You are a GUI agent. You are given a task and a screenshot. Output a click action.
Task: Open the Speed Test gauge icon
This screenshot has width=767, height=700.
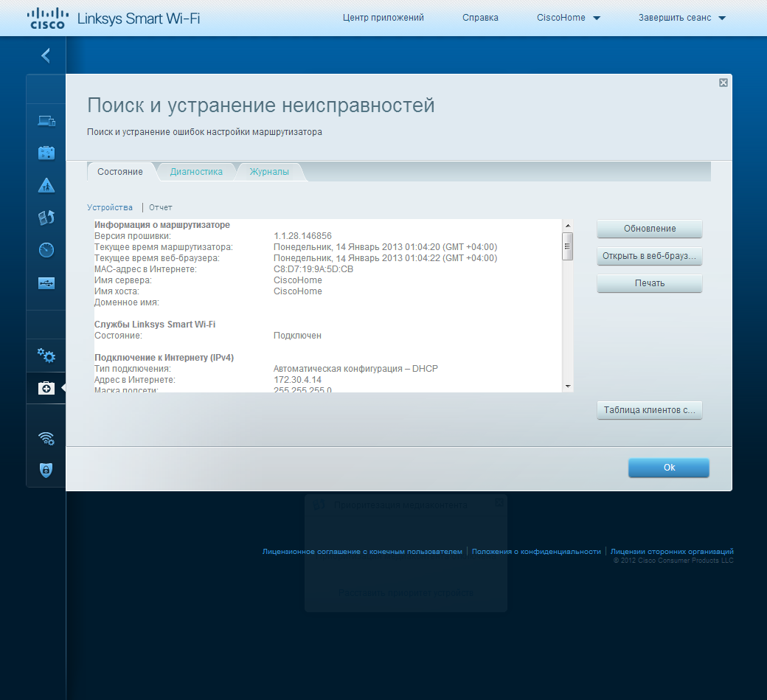[x=46, y=250]
